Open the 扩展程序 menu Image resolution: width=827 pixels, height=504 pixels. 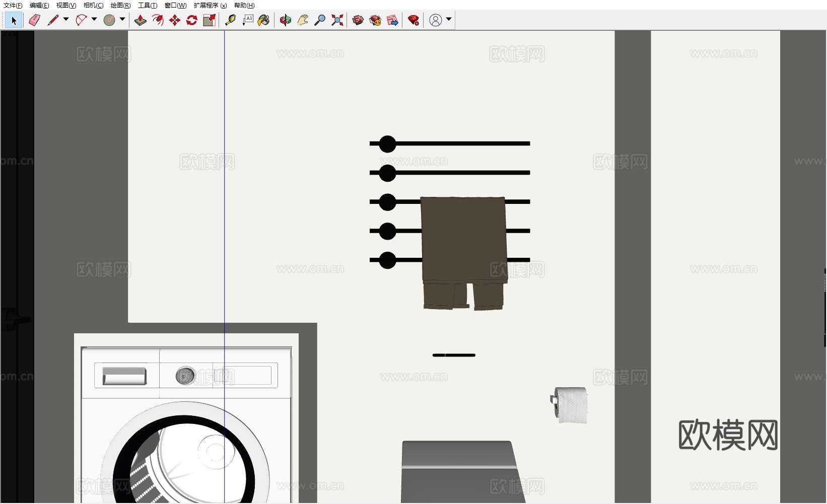210,6
